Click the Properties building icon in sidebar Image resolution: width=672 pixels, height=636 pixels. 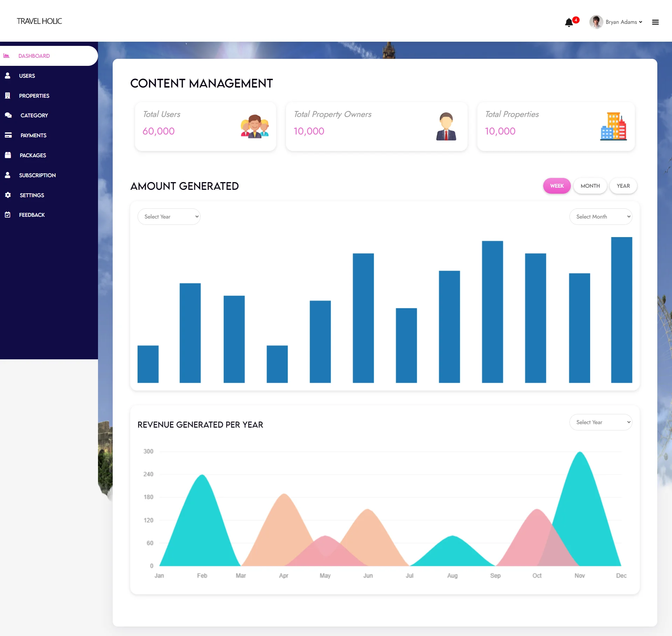8,96
